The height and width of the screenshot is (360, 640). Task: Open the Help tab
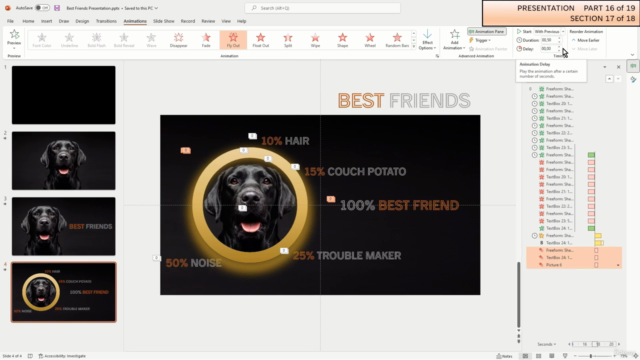pyautogui.click(x=241, y=21)
